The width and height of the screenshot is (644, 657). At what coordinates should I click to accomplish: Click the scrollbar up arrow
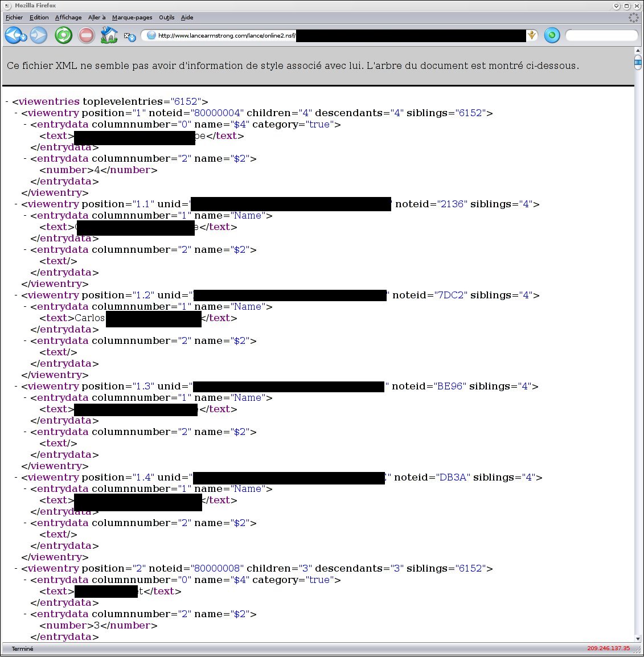coord(638,50)
